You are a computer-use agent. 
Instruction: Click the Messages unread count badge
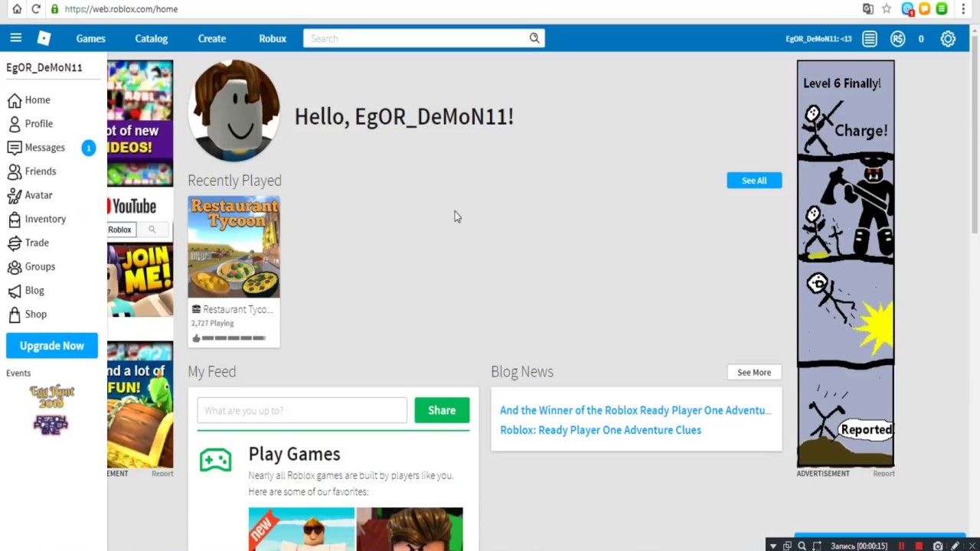point(89,148)
